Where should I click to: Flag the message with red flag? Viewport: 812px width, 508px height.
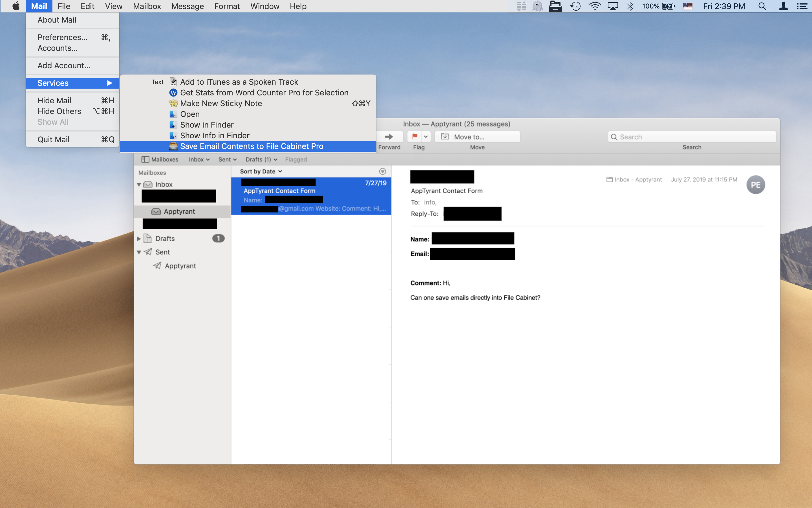[415, 137]
